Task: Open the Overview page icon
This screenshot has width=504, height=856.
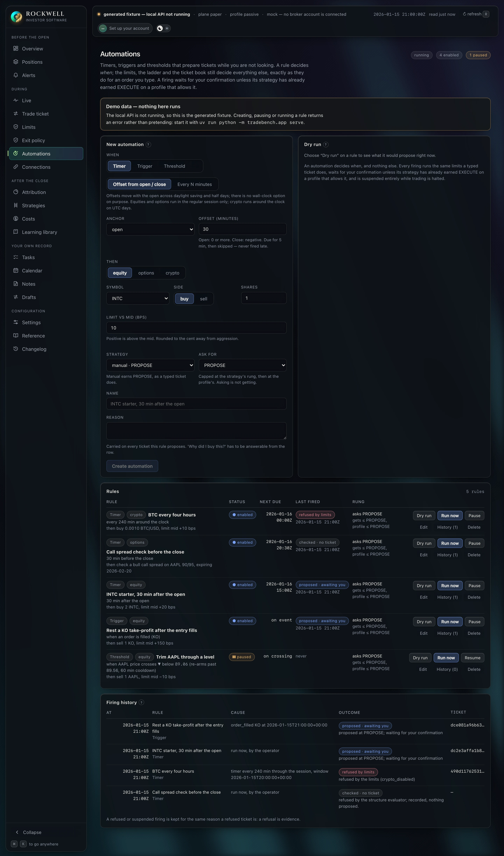Action: [x=16, y=48]
